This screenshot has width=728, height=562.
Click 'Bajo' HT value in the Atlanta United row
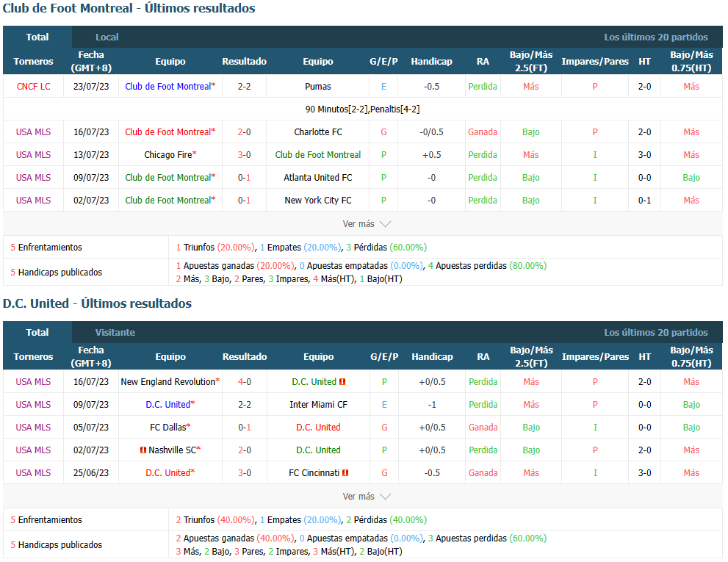(x=691, y=178)
